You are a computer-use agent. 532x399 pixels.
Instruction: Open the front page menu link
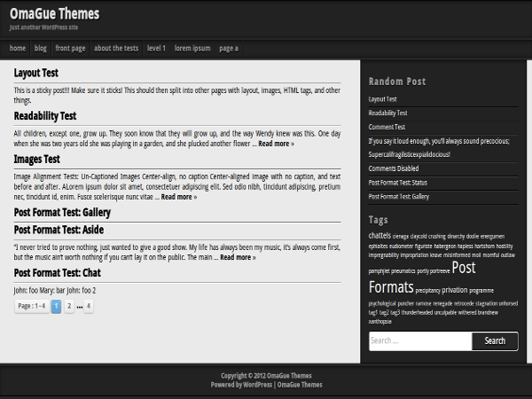coord(70,49)
